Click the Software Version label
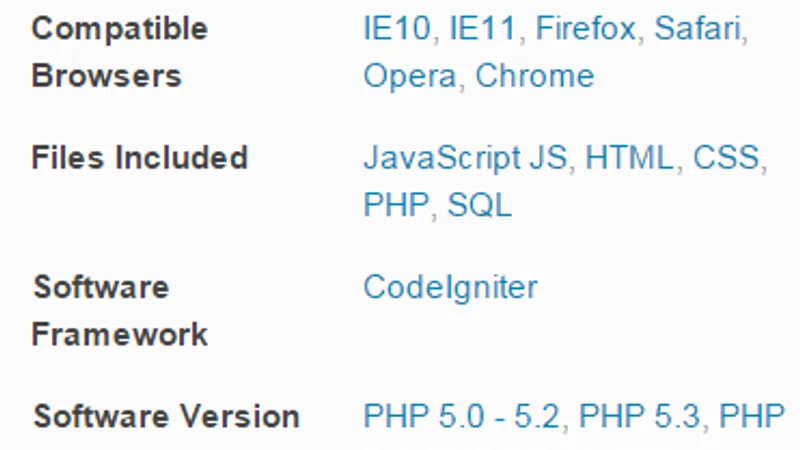The height and width of the screenshot is (450, 800). pyautogui.click(x=166, y=416)
